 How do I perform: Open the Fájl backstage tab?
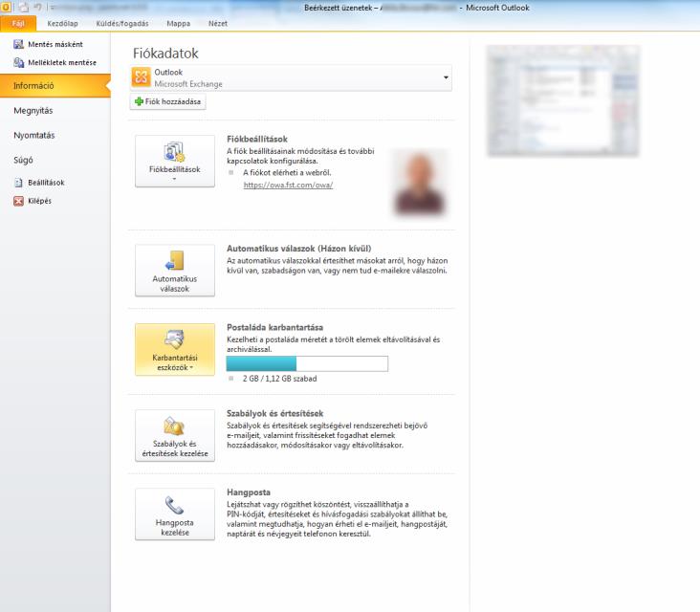[18, 24]
